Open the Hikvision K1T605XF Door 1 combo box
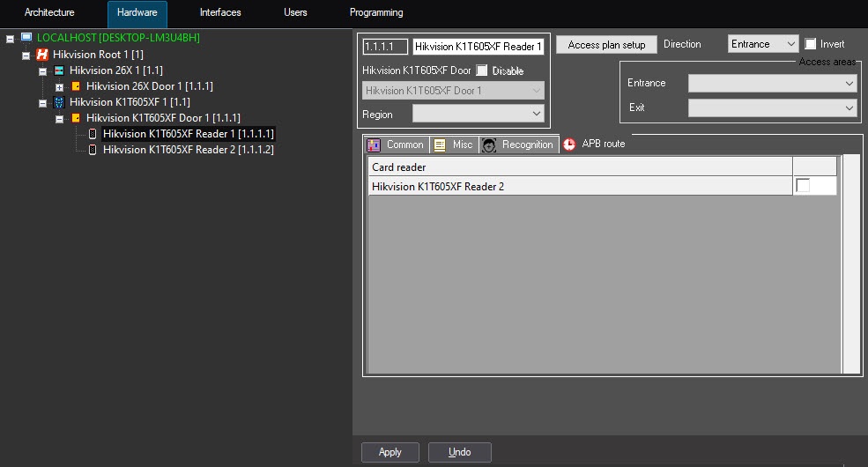This screenshot has width=868, height=467. click(x=453, y=91)
